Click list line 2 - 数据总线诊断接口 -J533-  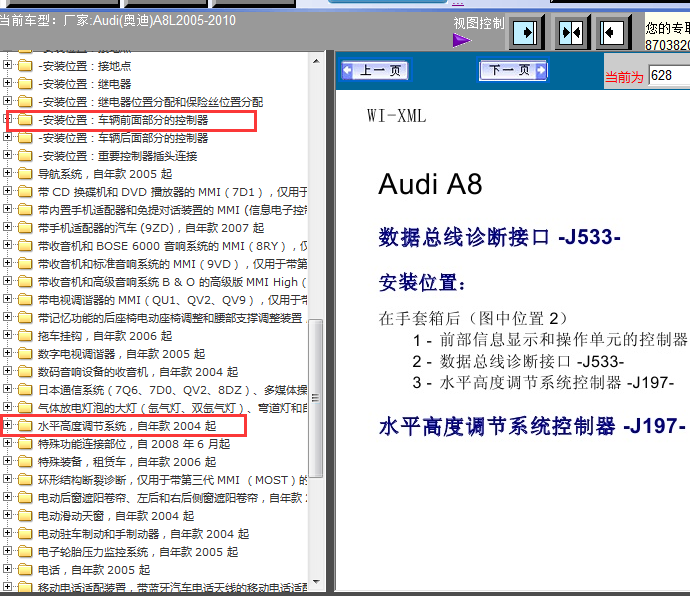tap(518, 361)
